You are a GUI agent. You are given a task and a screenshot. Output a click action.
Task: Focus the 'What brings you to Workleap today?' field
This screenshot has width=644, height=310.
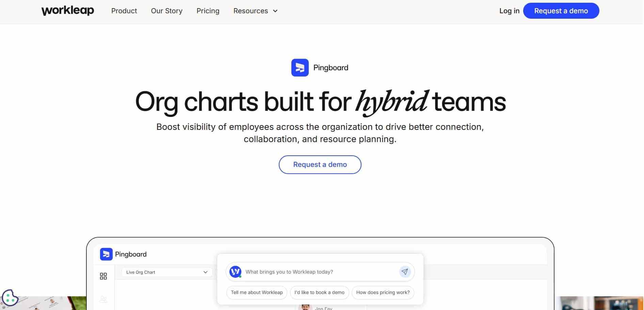[320, 272]
